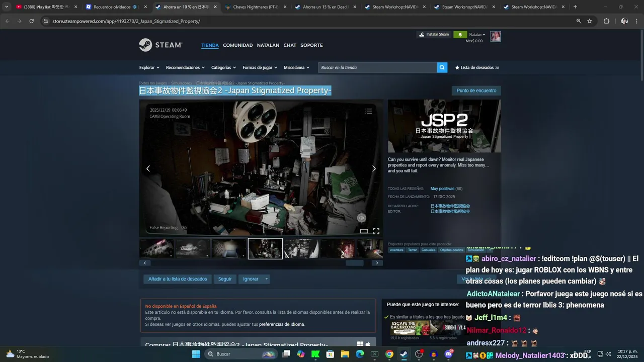This screenshot has height=362, width=644.
Task: Click the taskbar Buscar search box
Action: [242, 354]
